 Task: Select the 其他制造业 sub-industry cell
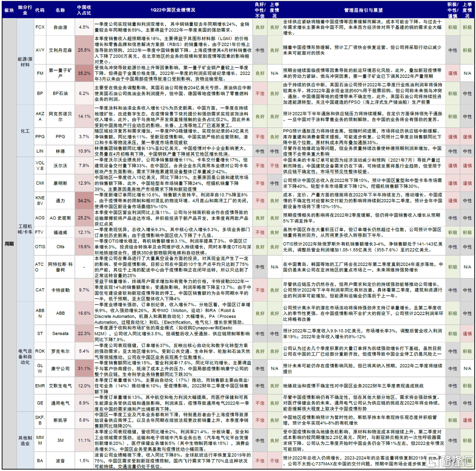pos(25,440)
